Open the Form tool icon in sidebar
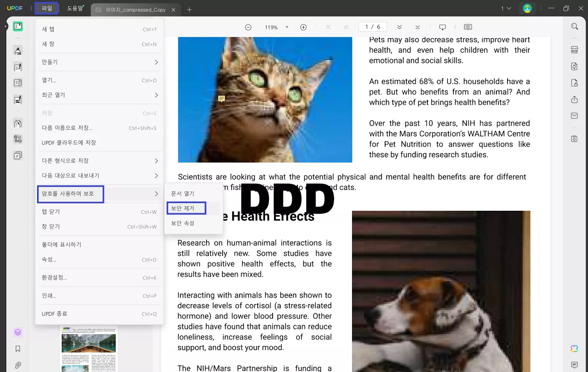Viewport: 588px width, 372px height. 18,100
